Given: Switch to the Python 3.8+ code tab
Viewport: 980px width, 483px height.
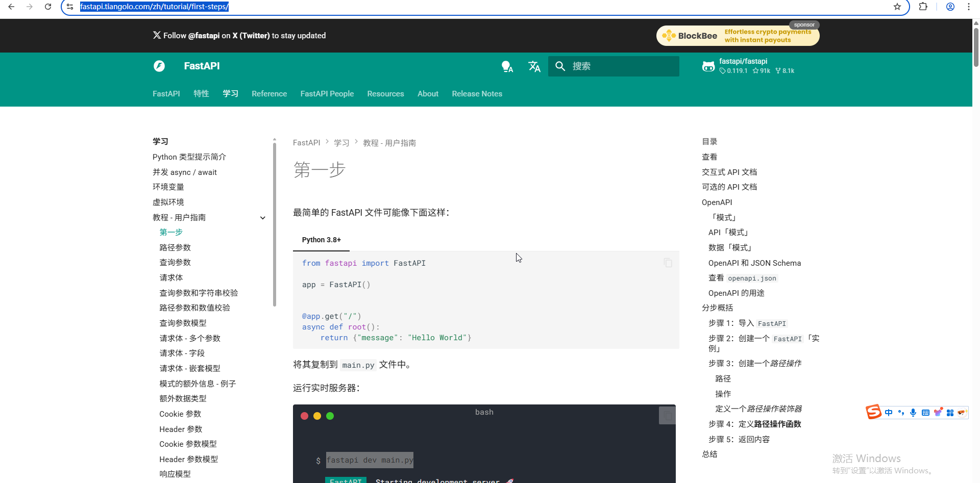Looking at the screenshot, I should coord(321,240).
